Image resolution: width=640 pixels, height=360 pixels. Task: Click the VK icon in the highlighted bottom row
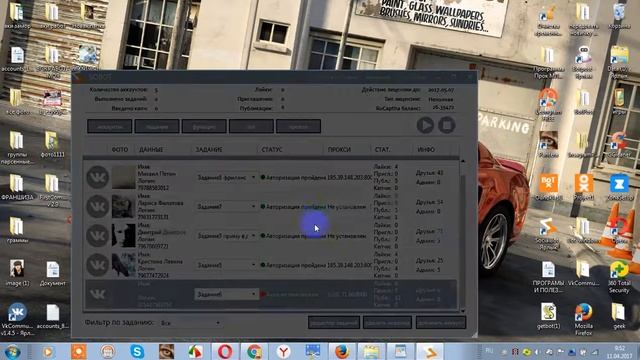coord(98,294)
